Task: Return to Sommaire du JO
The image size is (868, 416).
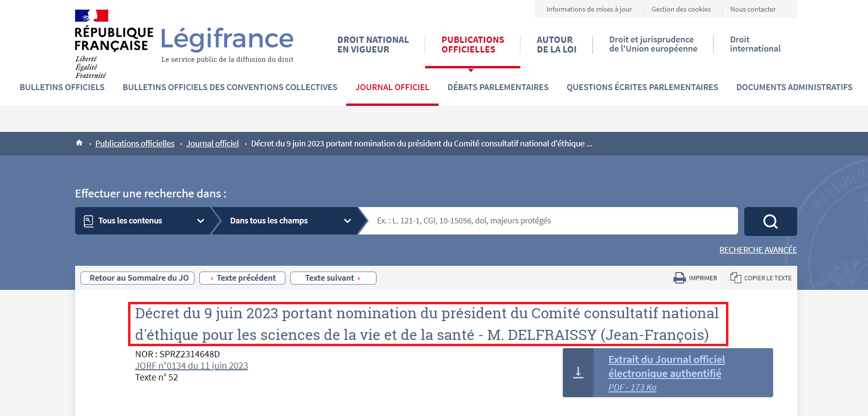Action: click(138, 278)
